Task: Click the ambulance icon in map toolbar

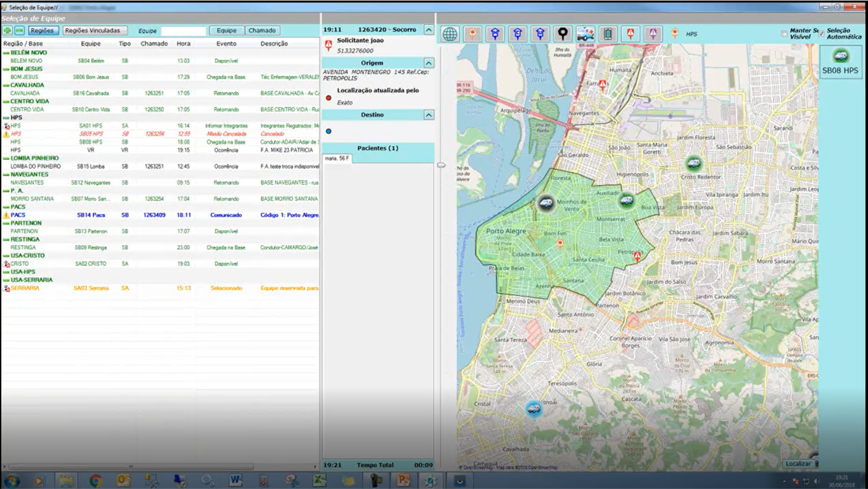Action: pos(585,34)
